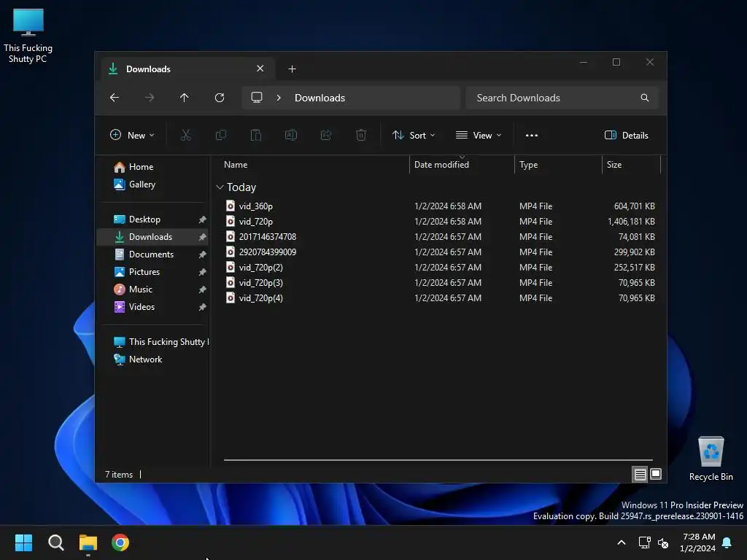The width and height of the screenshot is (747, 560).
Task: Click the search magnifier in Search Downloads
Action: [645, 98]
